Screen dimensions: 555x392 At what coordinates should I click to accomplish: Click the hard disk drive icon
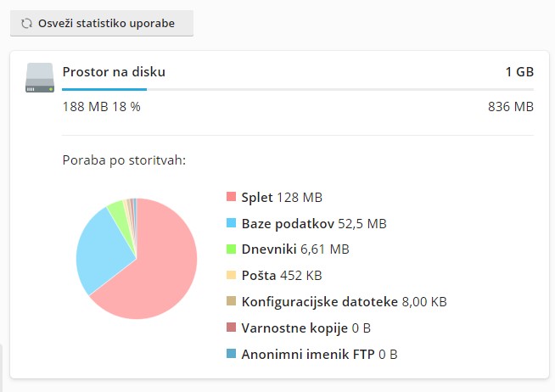[x=40, y=78]
